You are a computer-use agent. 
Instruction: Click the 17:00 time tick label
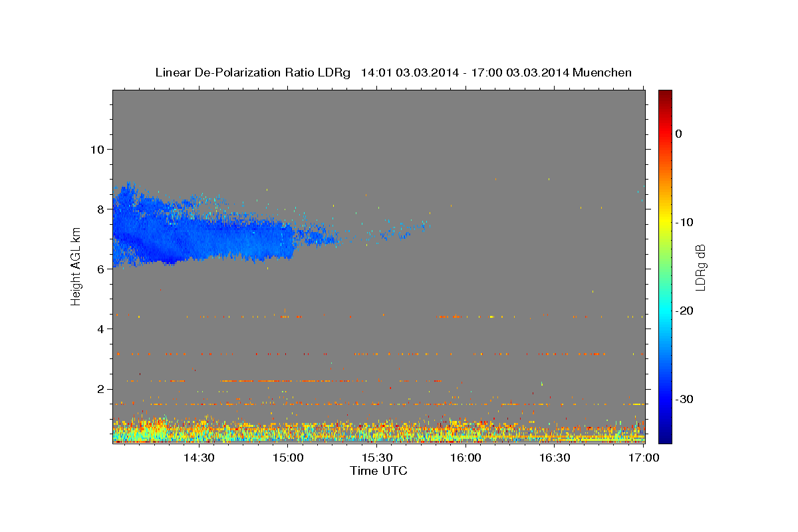click(644, 458)
